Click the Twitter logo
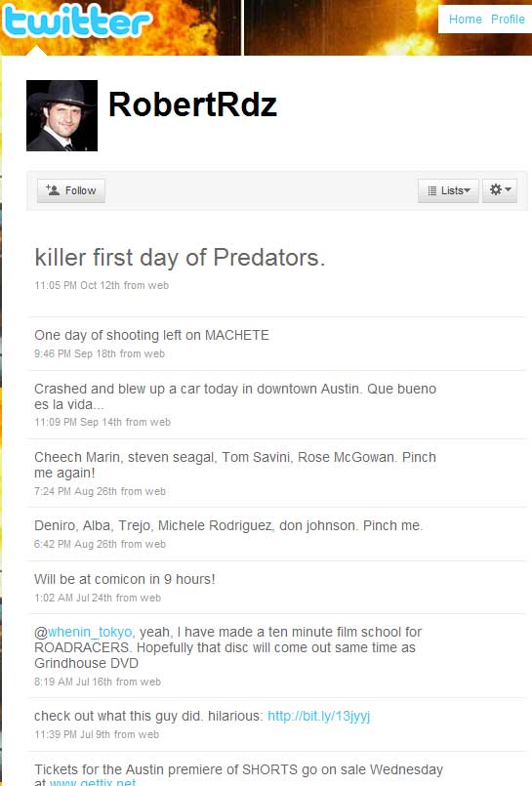The height and width of the screenshot is (786, 532). tap(77, 21)
